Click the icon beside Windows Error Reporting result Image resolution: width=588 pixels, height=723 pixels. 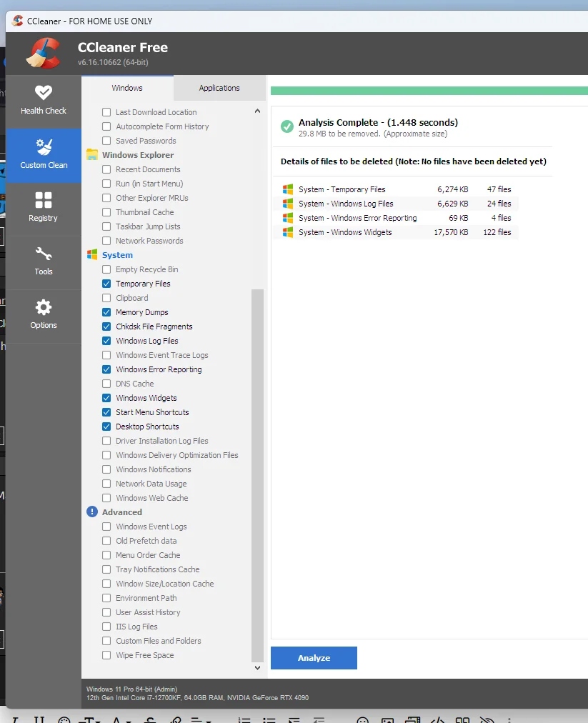point(288,218)
